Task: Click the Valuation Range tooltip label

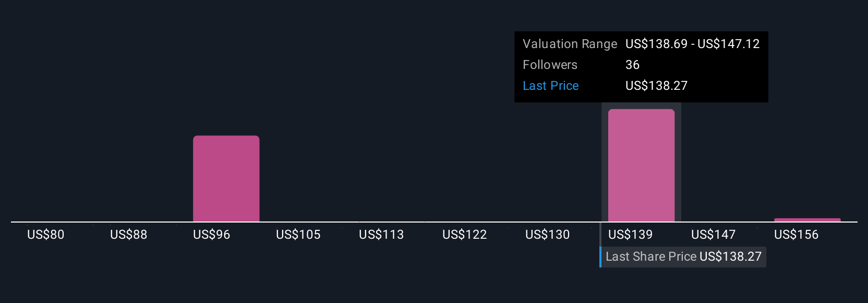Action: (570, 44)
